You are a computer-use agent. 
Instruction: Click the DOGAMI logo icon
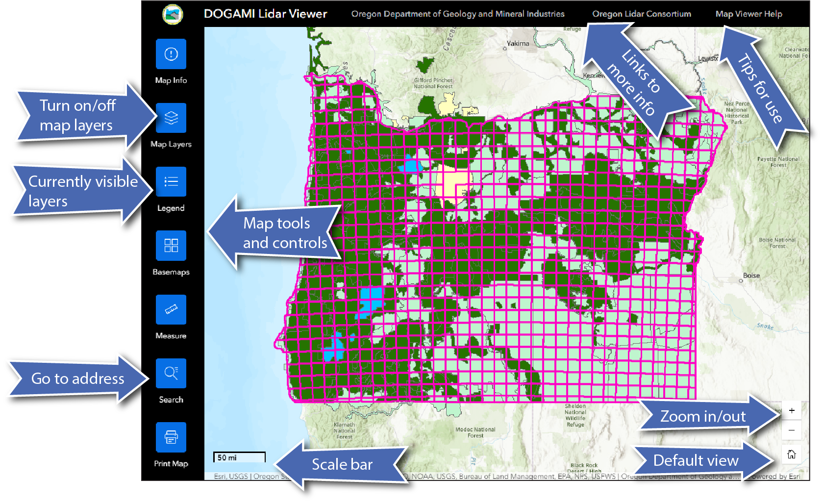coord(173,14)
